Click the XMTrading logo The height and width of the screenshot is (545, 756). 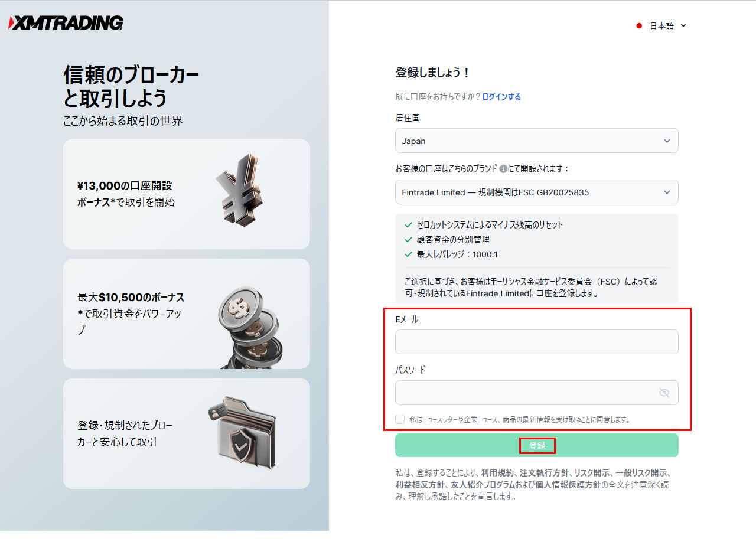(66, 23)
